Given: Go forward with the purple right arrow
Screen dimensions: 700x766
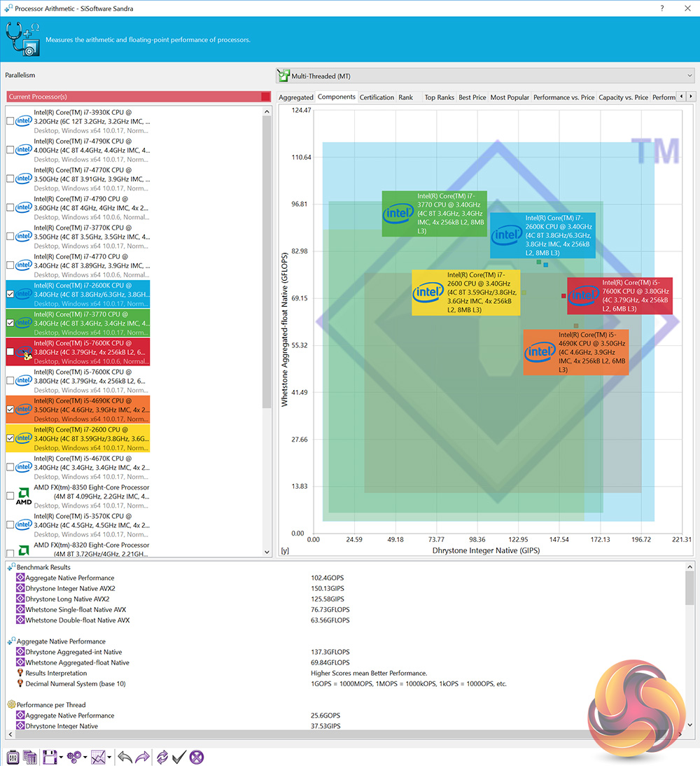Looking at the screenshot, I should (142, 757).
